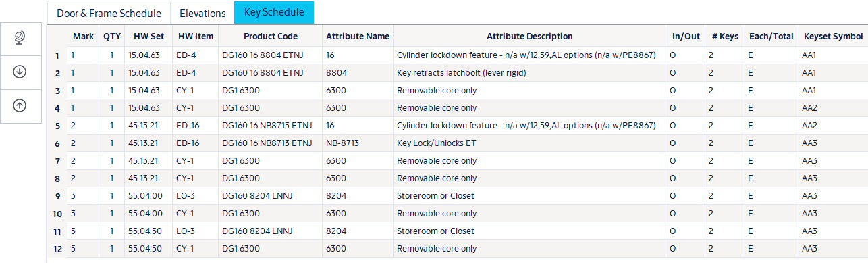Click HW set 55.04.50 in row 11

coord(145,231)
